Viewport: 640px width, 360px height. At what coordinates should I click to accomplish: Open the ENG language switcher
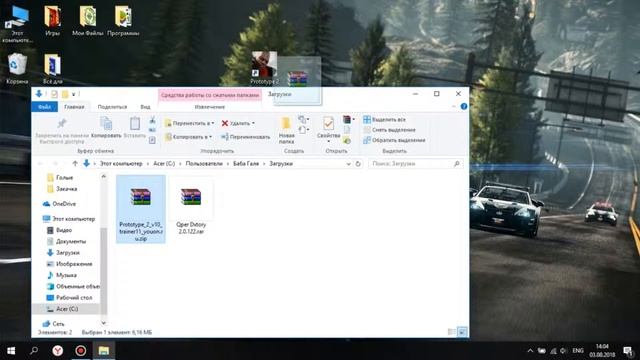(578, 351)
